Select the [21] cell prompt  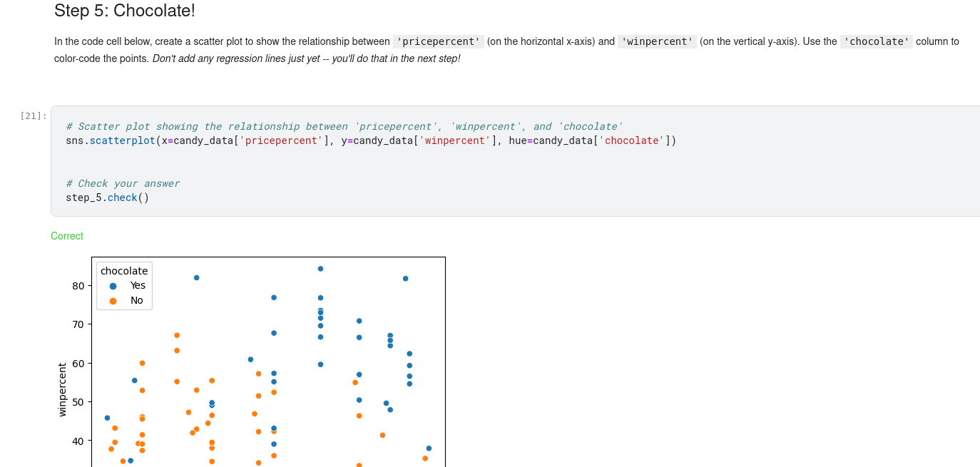34,116
